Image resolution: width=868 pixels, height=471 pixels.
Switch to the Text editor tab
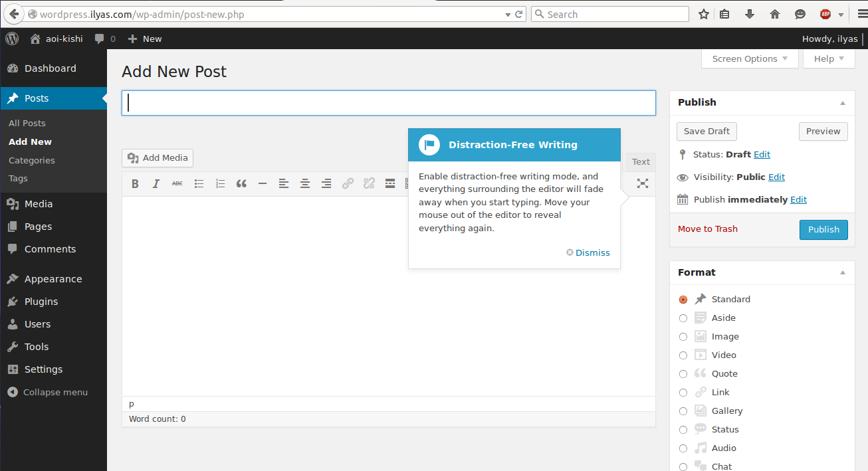pyautogui.click(x=641, y=161)
